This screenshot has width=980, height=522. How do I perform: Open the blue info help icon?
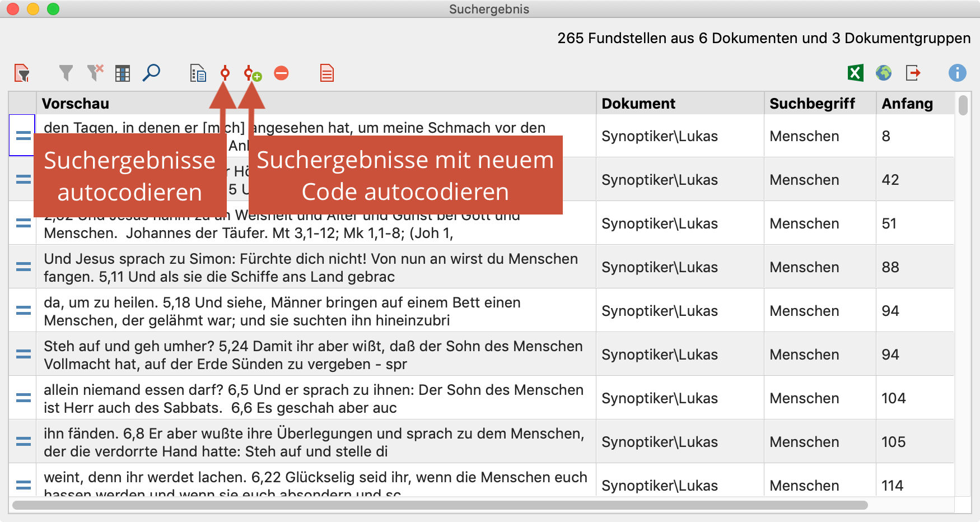click(x=957, y=73)
